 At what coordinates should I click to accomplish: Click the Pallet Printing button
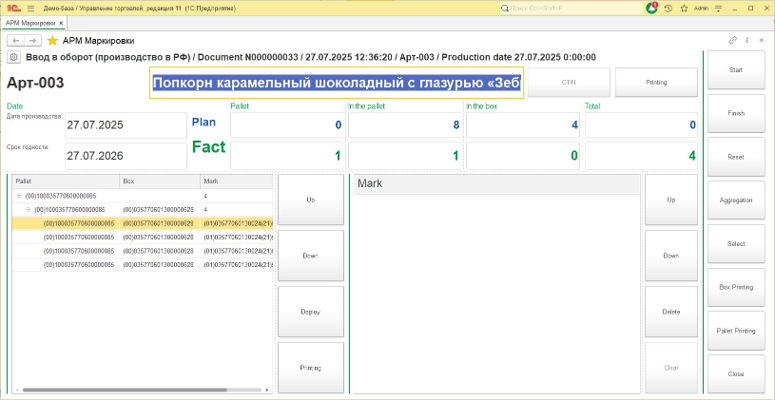735,331
